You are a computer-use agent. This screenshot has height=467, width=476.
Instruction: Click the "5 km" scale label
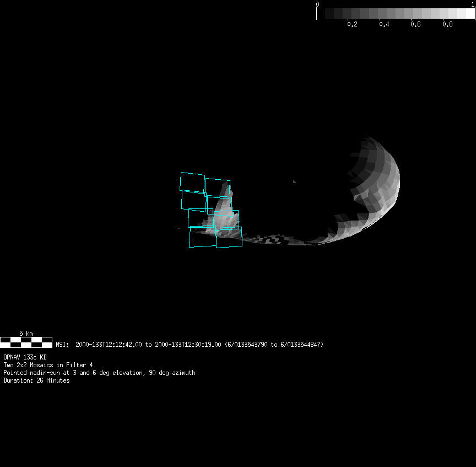click(26, 334)
